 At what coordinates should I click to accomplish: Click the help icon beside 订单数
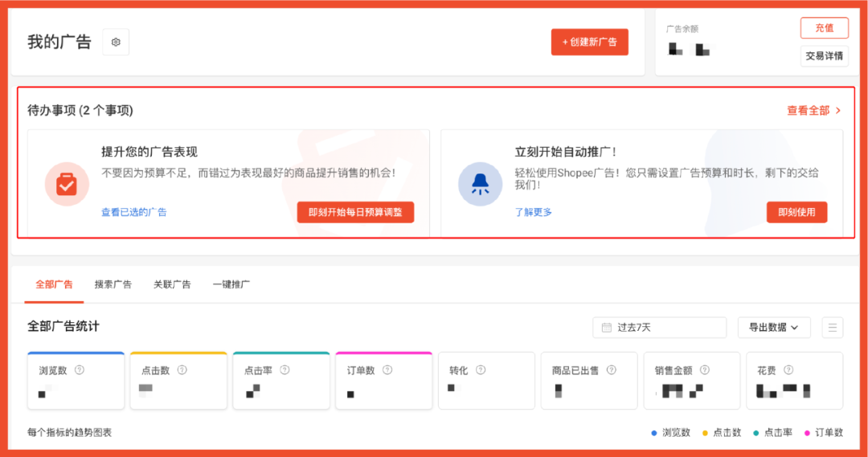pos(387,370)
